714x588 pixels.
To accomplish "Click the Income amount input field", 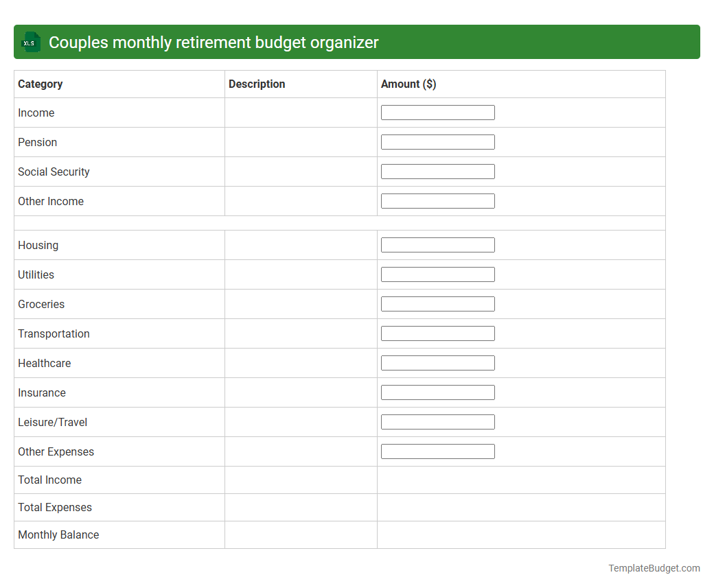I will pyautogui.click(x=437, y=112).
